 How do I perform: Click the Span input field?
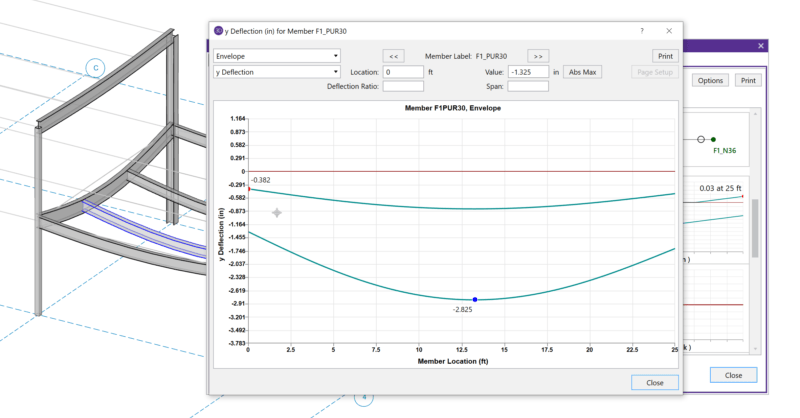point(528,87)
